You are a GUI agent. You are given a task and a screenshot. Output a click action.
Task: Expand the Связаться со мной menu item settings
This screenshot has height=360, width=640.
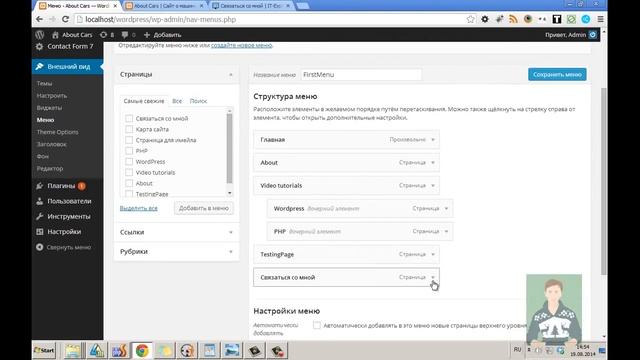pyautogui.click(x=433, y=277)
